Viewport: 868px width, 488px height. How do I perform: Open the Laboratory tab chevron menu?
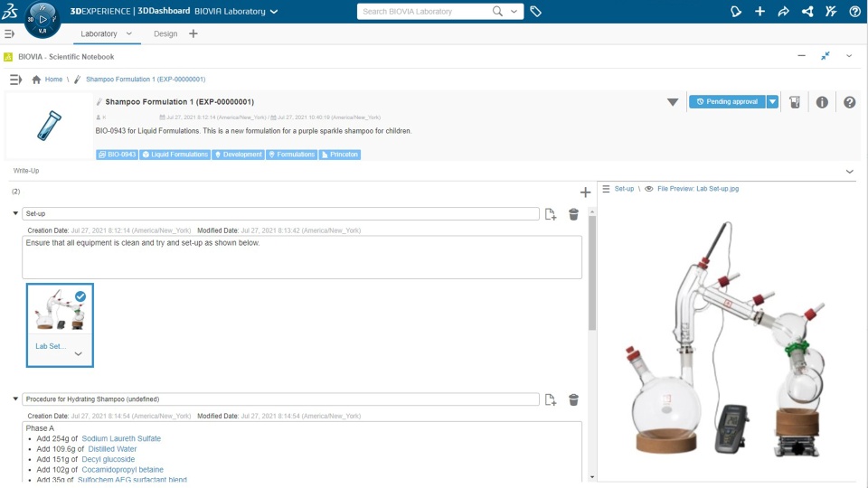tap(129, 33)
